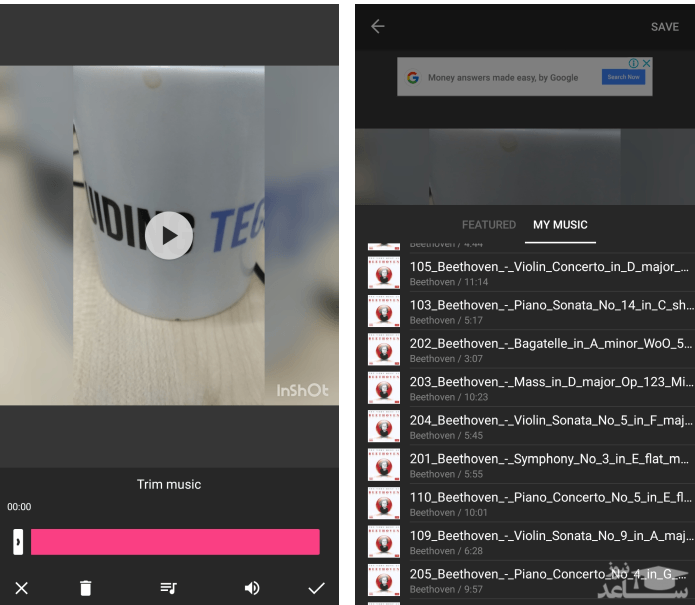Open the music playlist icon
The image size is (695, 605).
pos(168,588)
